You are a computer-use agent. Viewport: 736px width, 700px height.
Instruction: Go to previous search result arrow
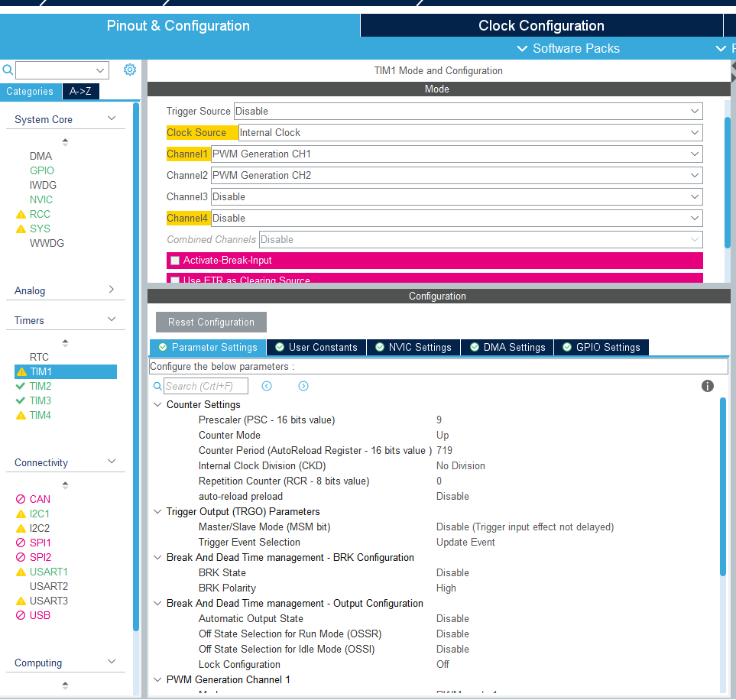[x=267, y=386]
